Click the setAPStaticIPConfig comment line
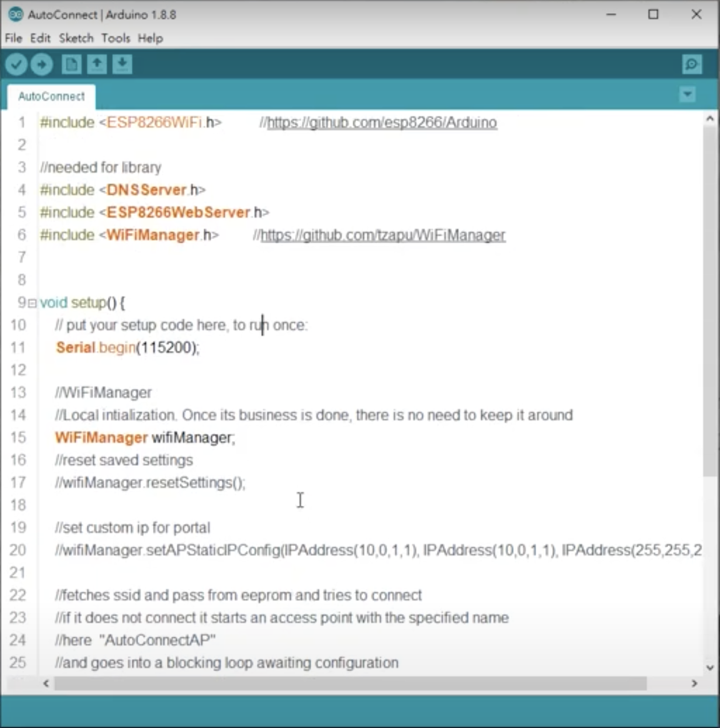Screen dimensions: 720x728 click(378, 550)
